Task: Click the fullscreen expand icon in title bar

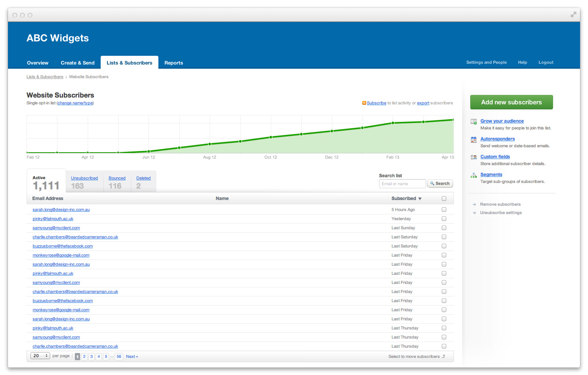Action: click(573, 15)
